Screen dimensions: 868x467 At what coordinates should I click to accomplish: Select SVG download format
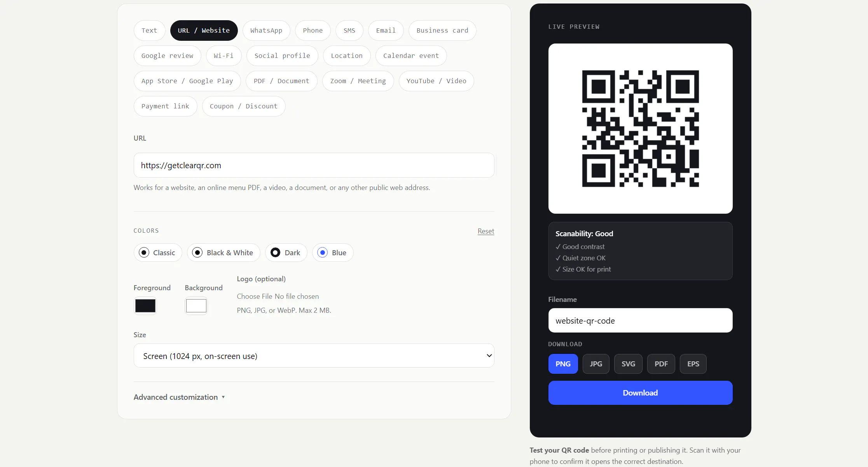[628, 364]
